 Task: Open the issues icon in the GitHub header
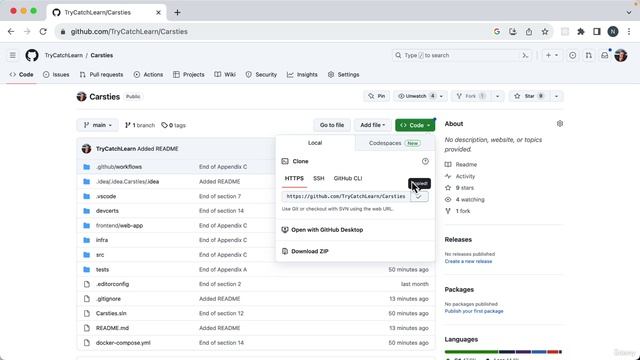(573, 55)
